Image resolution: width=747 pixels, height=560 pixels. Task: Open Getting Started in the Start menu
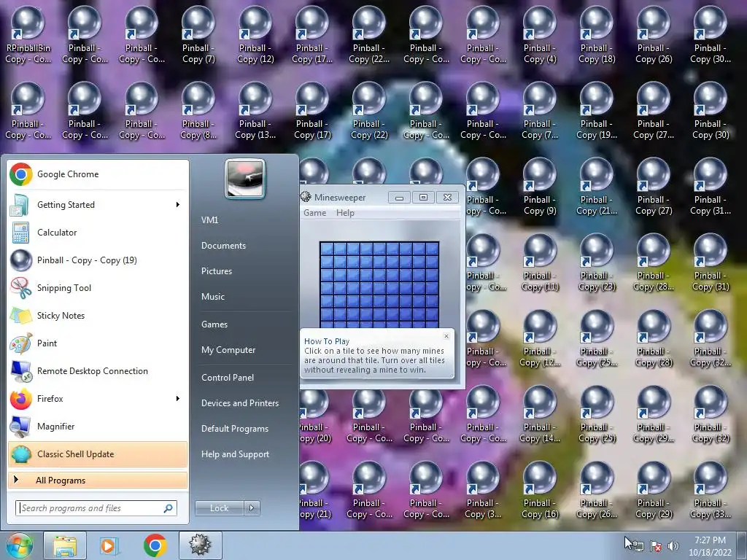coord(98,205)
